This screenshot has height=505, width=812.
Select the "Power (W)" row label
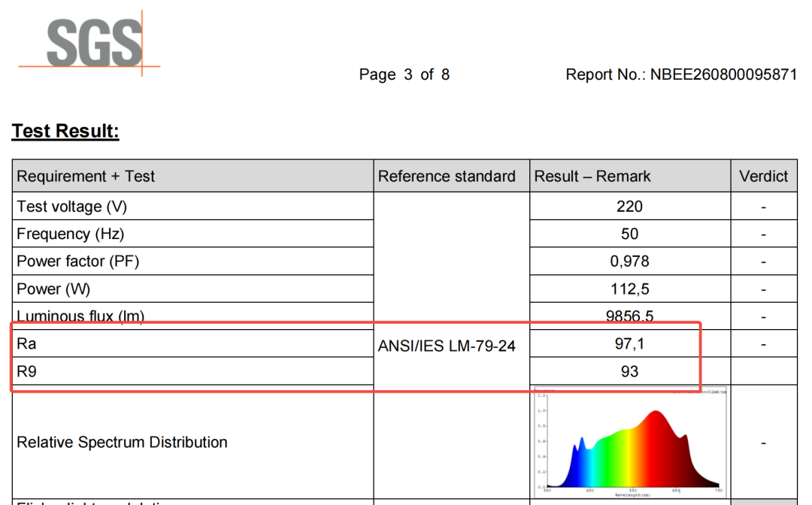coord(53,289)
